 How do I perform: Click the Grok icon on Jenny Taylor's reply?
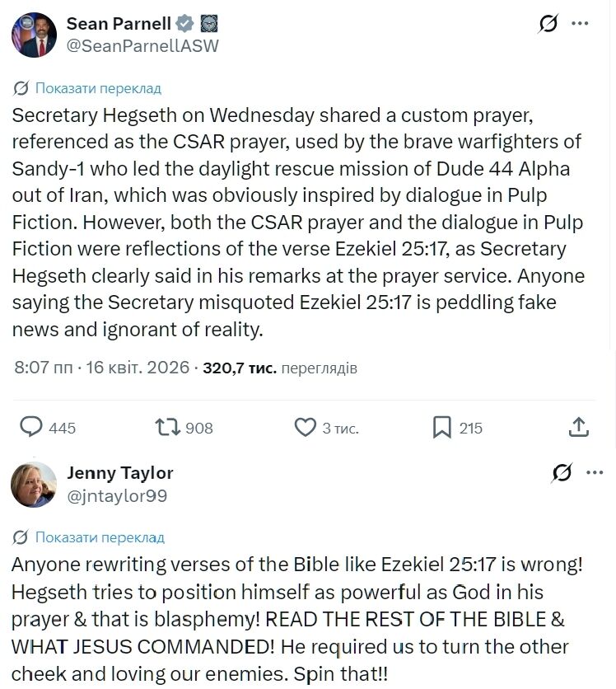562,473
